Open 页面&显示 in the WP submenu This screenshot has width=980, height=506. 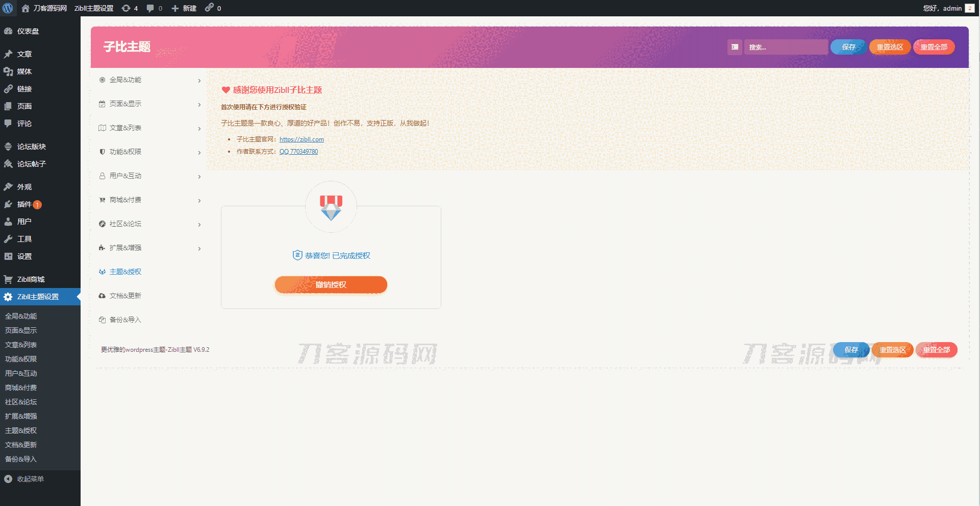(x=21, y=330)
